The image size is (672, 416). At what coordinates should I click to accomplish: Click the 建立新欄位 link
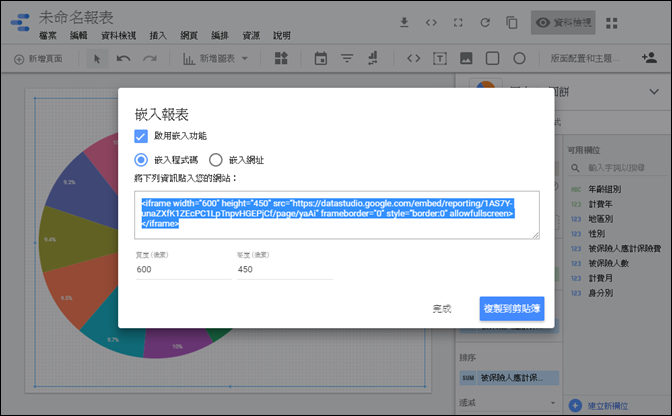pyautogui.click(x=608, y=406)
